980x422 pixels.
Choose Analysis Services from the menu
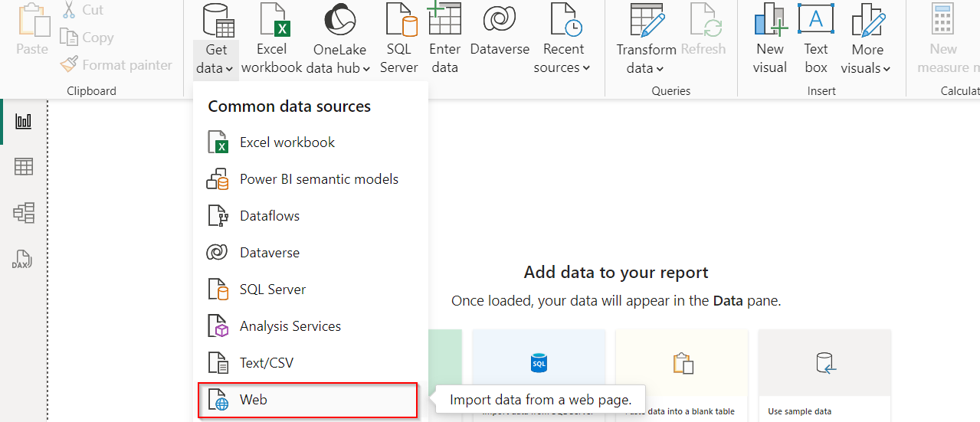click(x=290, y=326)
